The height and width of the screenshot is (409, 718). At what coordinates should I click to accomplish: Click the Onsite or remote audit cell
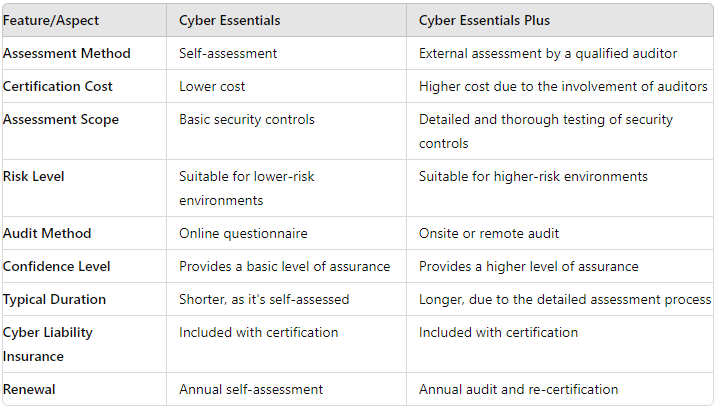(x=488, y=233)
